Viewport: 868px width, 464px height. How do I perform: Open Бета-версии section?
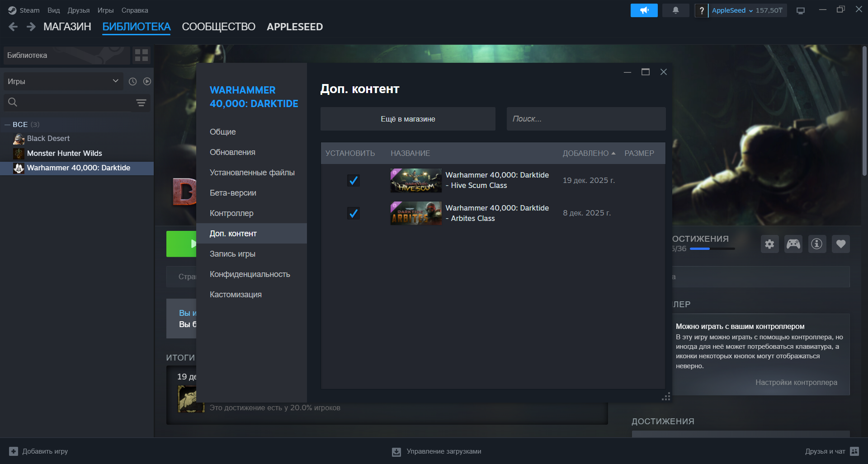(x=251, y=193)
